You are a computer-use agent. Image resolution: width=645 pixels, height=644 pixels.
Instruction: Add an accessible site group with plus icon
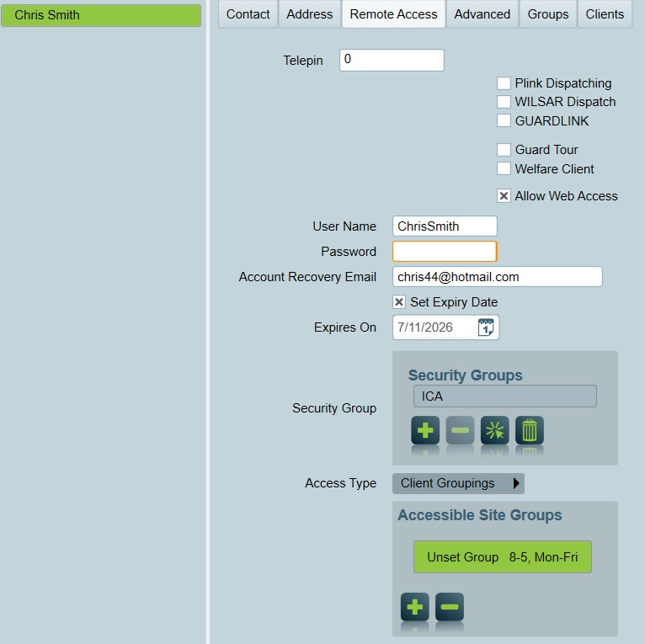(414, 607)
